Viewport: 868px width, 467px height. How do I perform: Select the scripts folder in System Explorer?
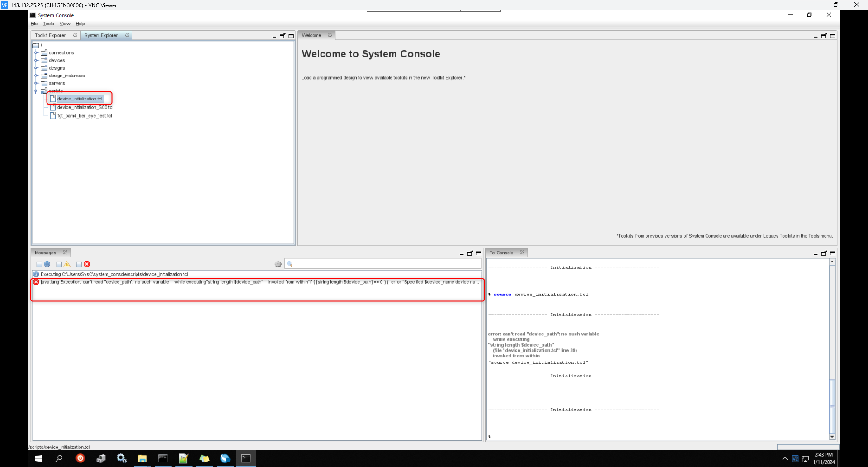pyautogui.click(x=55, y=91)
